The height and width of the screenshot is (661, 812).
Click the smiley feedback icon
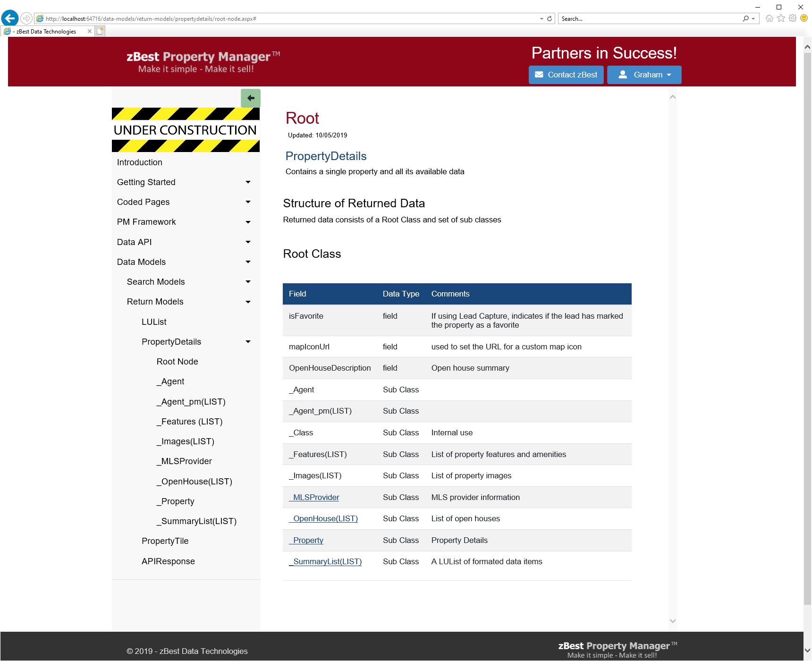pos(804,18)
